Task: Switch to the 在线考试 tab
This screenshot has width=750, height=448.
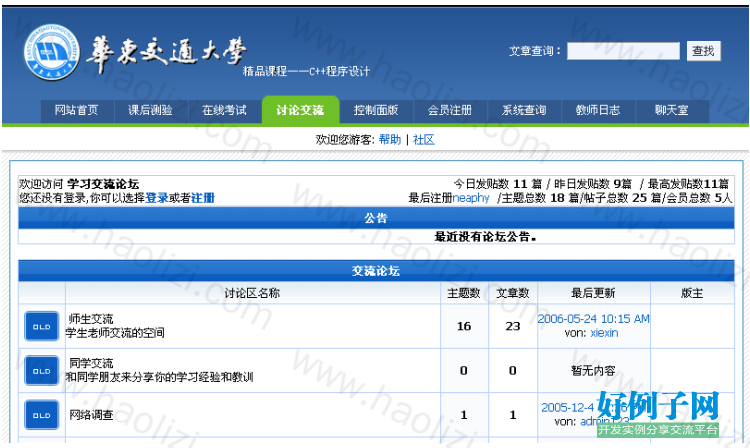Action: 225,110
